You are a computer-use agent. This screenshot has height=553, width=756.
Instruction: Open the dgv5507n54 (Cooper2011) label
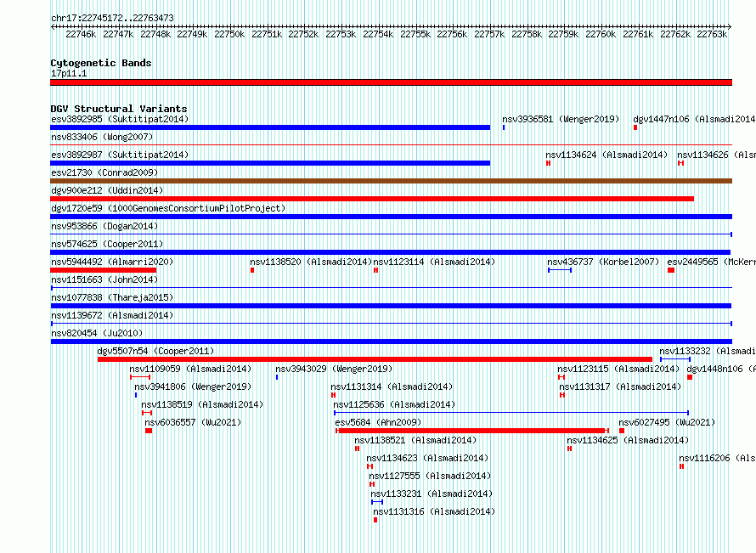pos(155,351)
